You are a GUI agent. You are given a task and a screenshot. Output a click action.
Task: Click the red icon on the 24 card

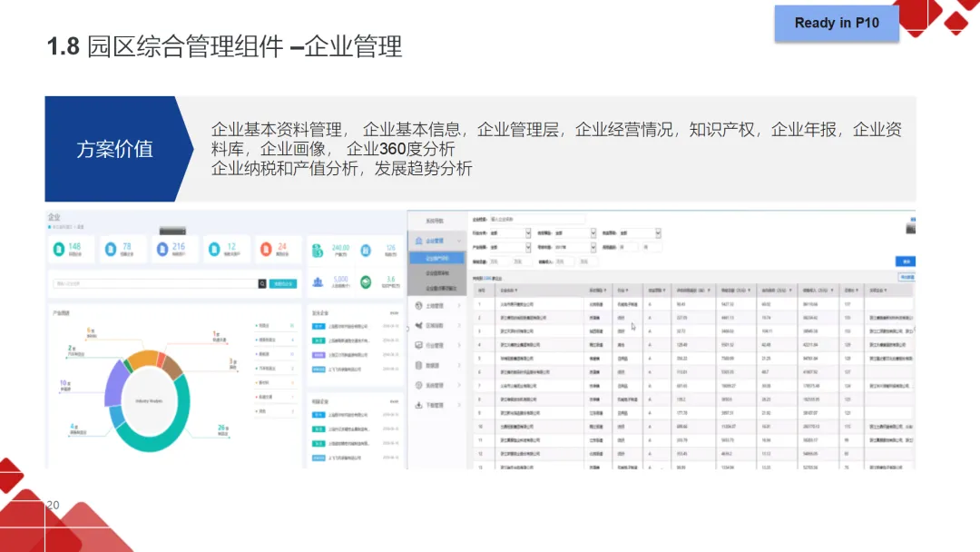266,249
